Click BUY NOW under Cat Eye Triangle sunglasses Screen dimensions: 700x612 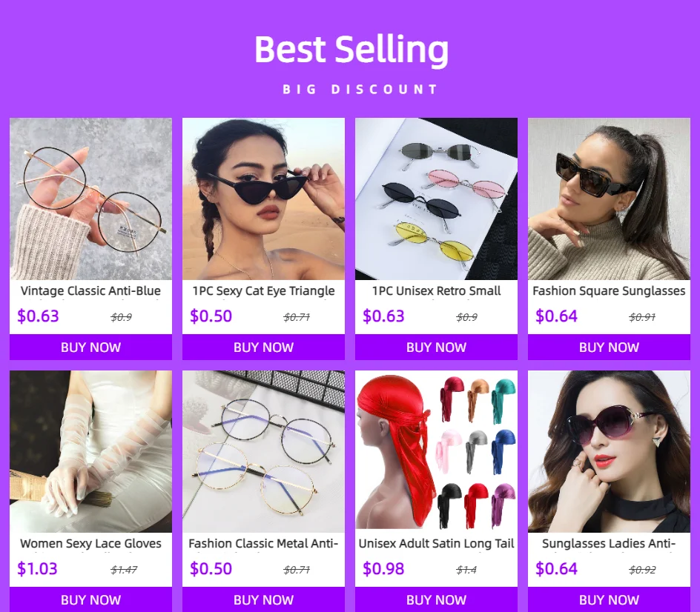click(x=263, y=347)
